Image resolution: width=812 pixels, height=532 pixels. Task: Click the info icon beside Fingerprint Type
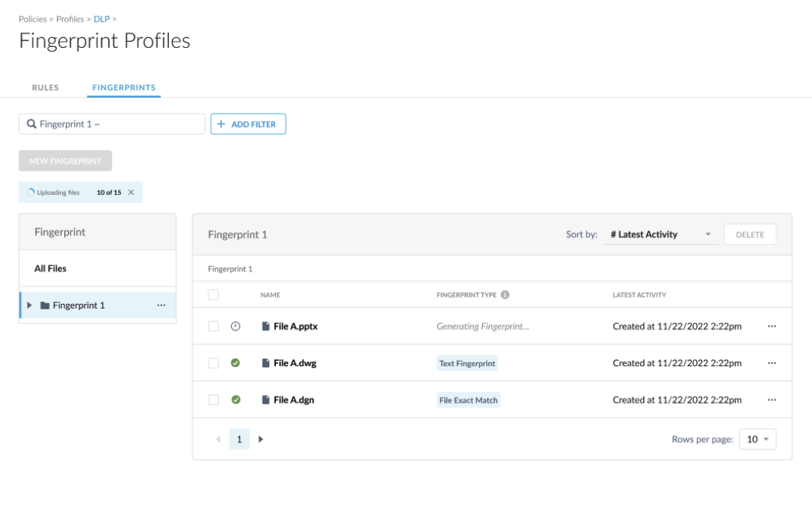[505, 295]
